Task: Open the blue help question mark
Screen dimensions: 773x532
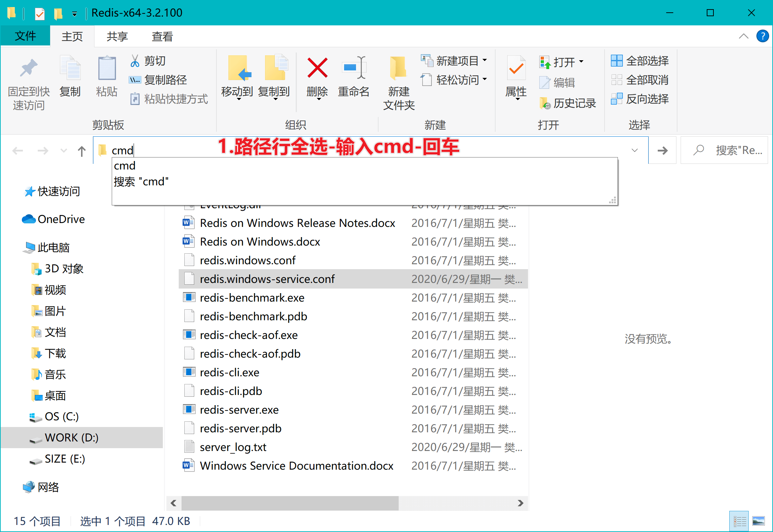Action: tap(762, 36)
